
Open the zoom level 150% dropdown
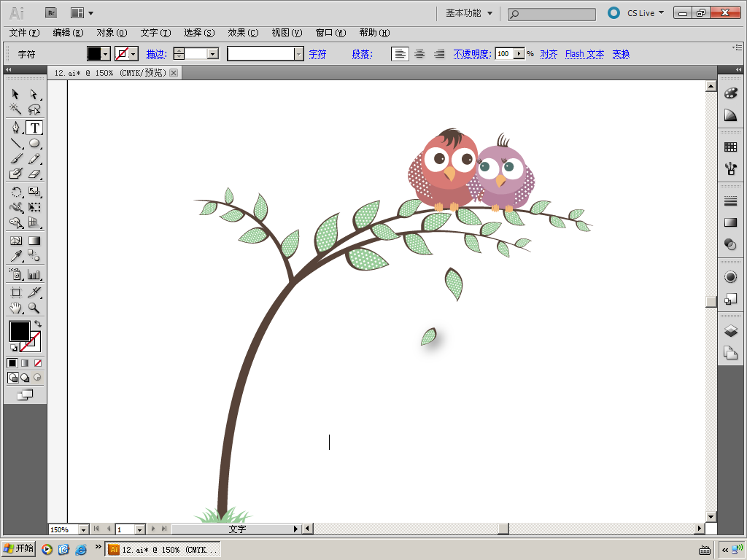coord(82,529)
